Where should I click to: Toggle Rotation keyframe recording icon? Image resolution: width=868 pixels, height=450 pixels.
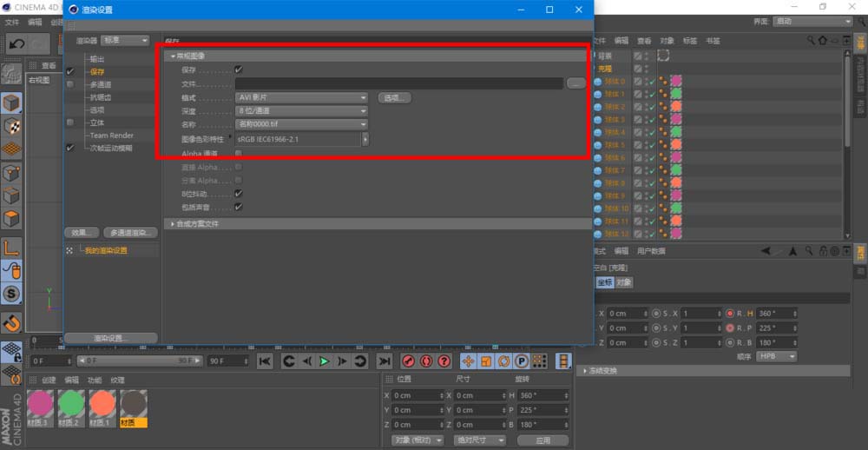coord(503,361)
